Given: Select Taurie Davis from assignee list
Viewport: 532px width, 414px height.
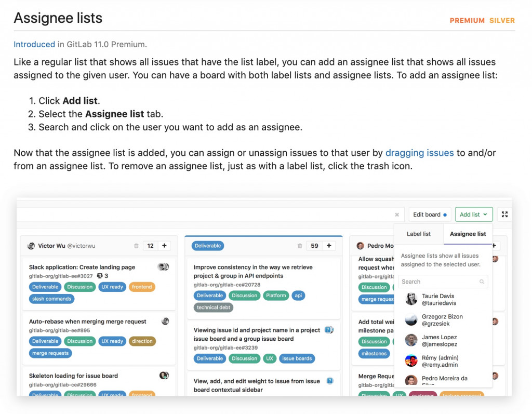Looking at the screenshot, I should [x=438, y=299].
